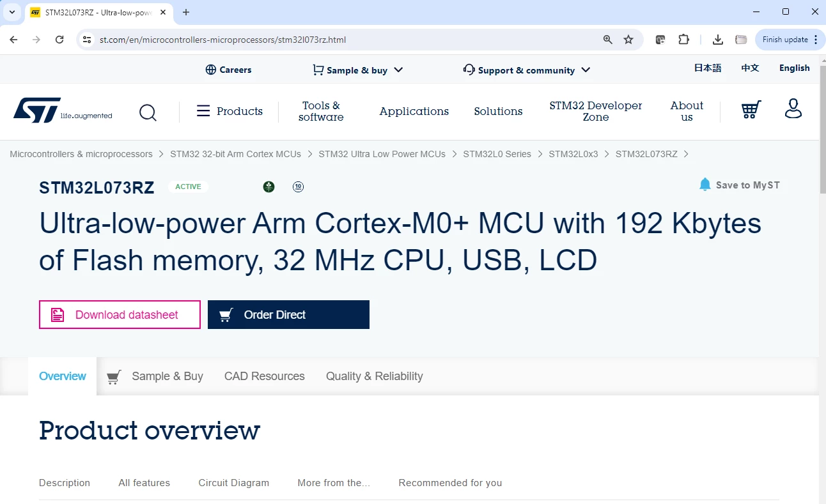
Task: Switch to the Overview tab
Action: pyautogui.click(x=63, y=376)
